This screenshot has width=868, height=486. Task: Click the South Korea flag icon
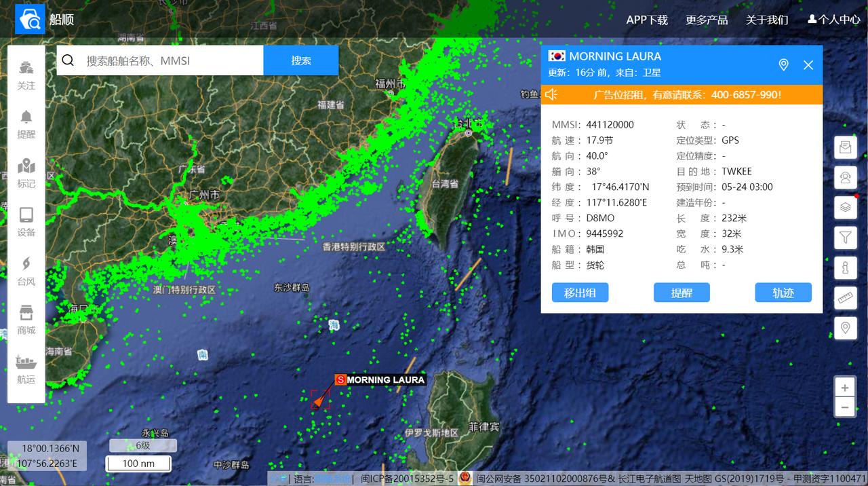557,56
